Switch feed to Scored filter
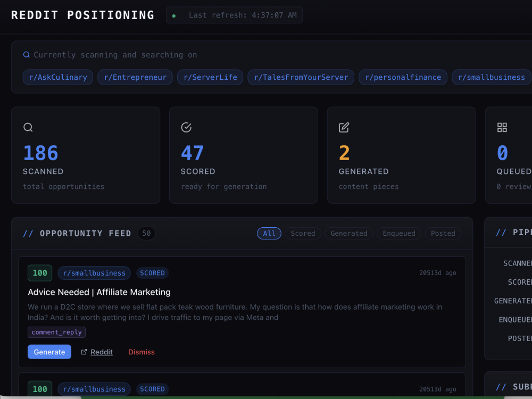Image resolution: width=532 pixels, height=399 pixels. click(303, 234)
